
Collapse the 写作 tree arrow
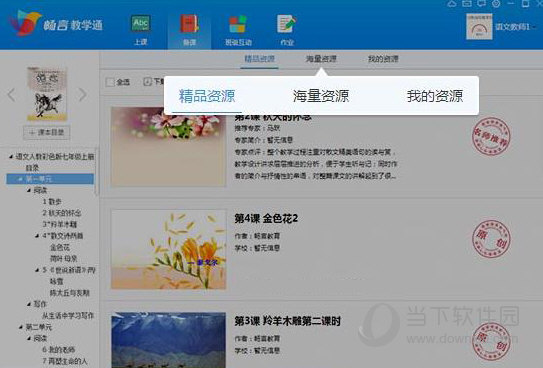click(x=29, y=304)
